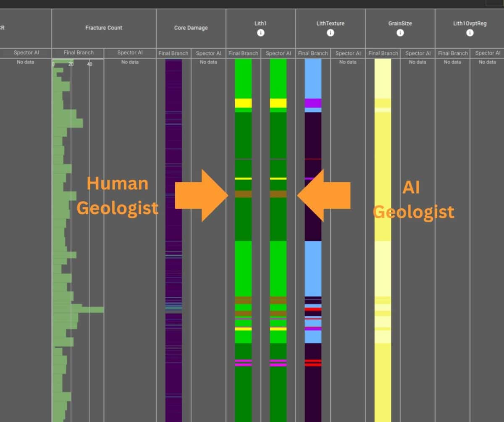504x422 pixels.
Task: Choose Final Branch sub-header under Lith1
Action: coord(243,53)
